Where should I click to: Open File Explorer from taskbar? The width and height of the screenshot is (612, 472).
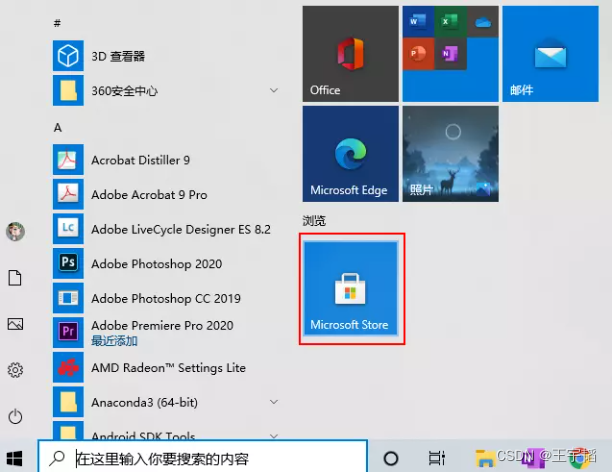click(x=485, y=458)
